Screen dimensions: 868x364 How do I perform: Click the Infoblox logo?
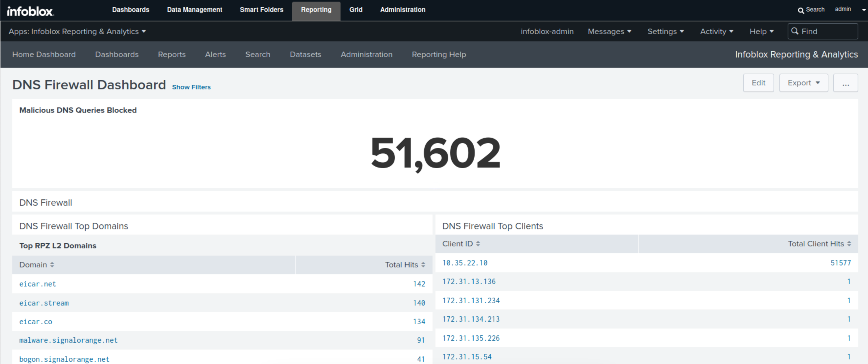(30, 11)
